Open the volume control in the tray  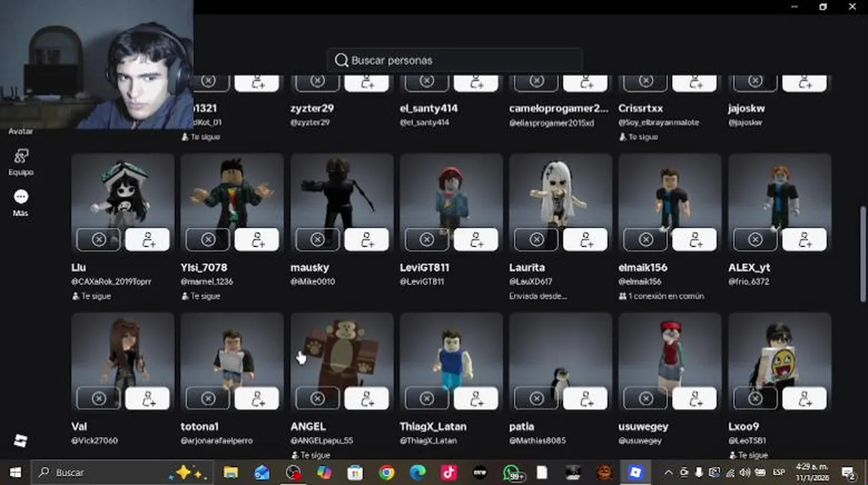click(745, 472)
